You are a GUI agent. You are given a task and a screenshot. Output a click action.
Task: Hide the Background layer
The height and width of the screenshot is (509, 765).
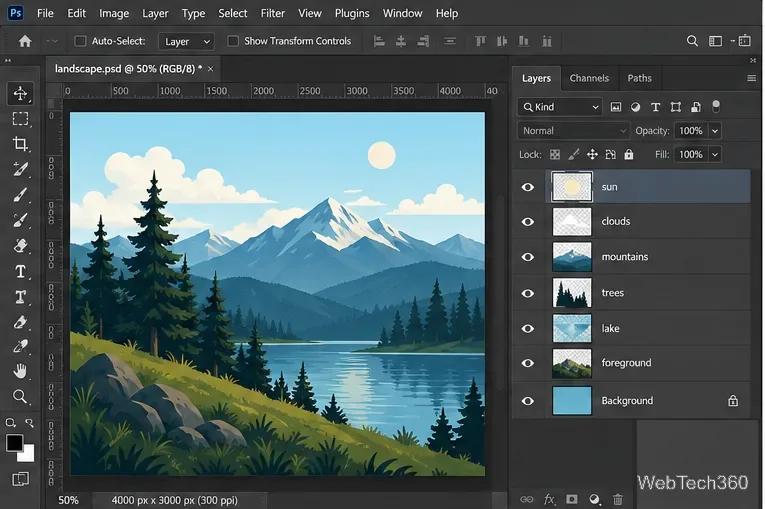tap(527, 401)
